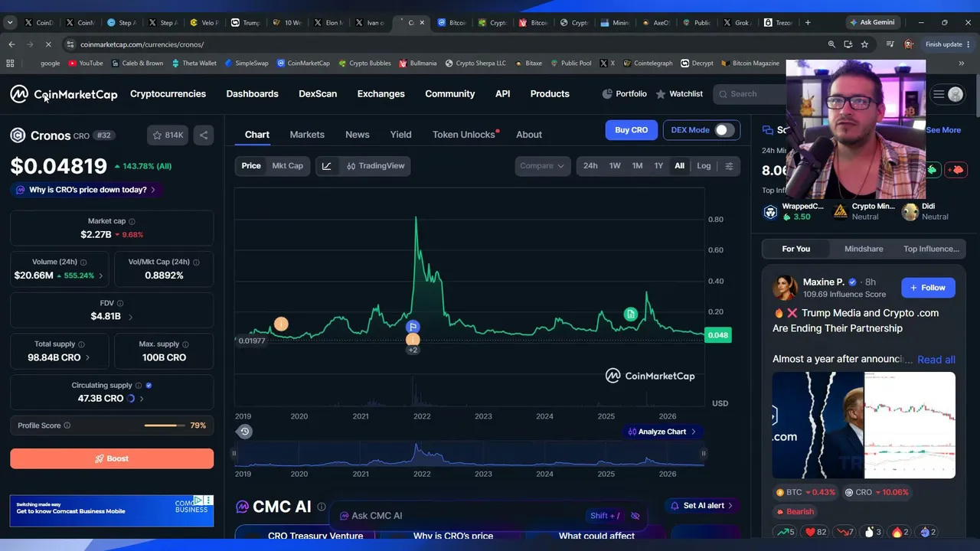The image size is (980, 551).
Task: Show more bookmarks with double chevron
Action: pos(960,64)
